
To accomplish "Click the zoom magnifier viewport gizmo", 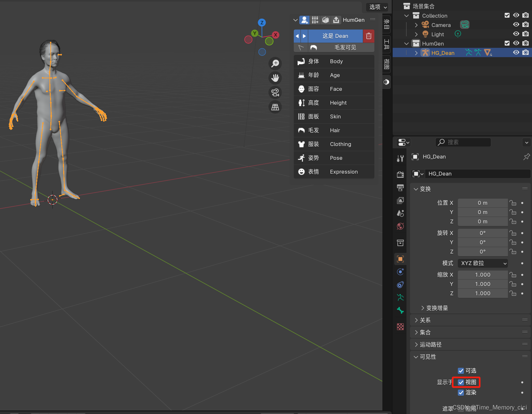I will coord(275,63).
